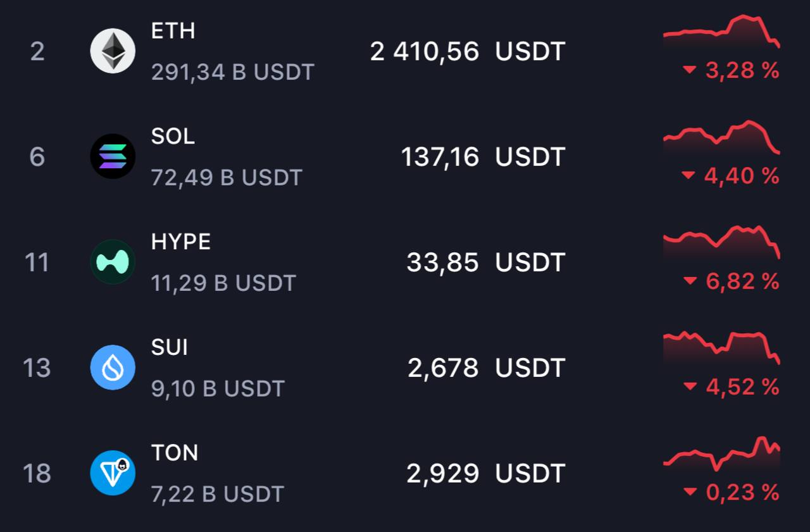Select the HYPE ticker name
810x532 pixels.
[181, 242]
